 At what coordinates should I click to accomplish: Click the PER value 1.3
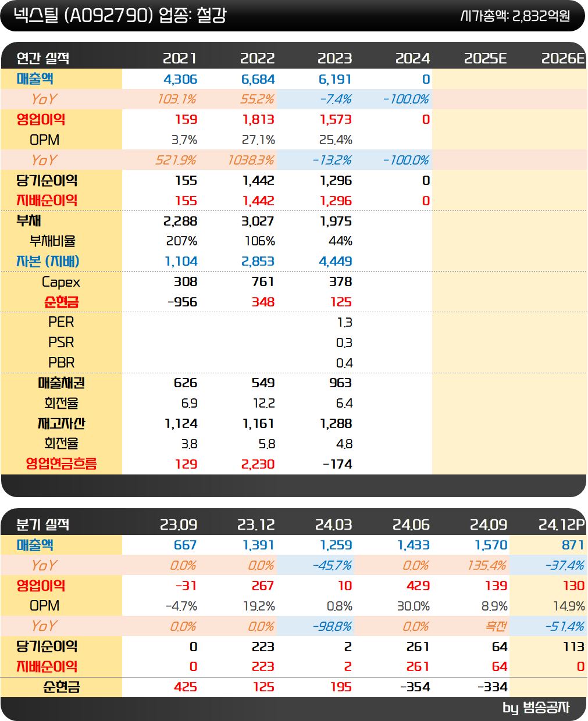(x=345, y=323)
